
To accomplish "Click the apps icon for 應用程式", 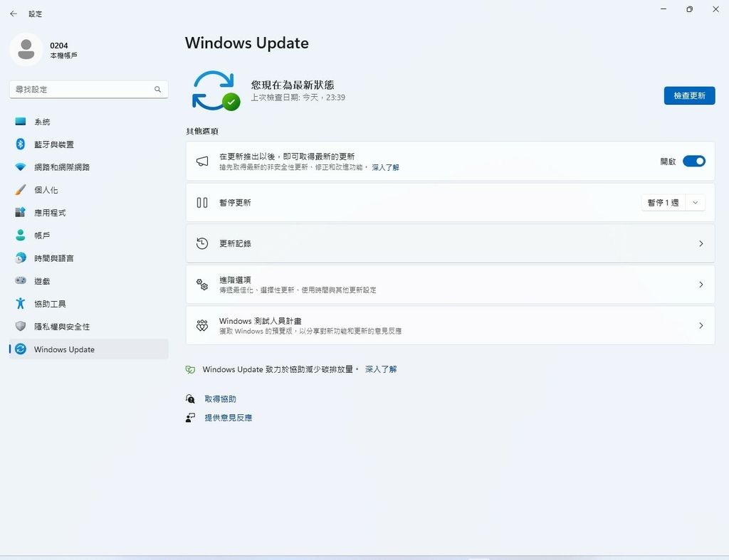I will pyautogui.click(x=21, y=212).
